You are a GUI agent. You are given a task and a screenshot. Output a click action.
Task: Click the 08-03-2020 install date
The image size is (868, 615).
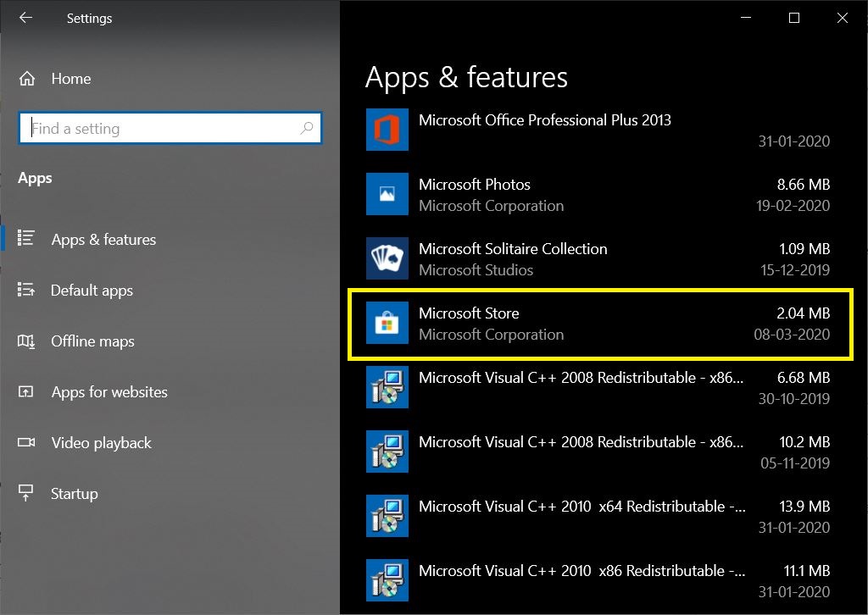(x=792, y=335)
